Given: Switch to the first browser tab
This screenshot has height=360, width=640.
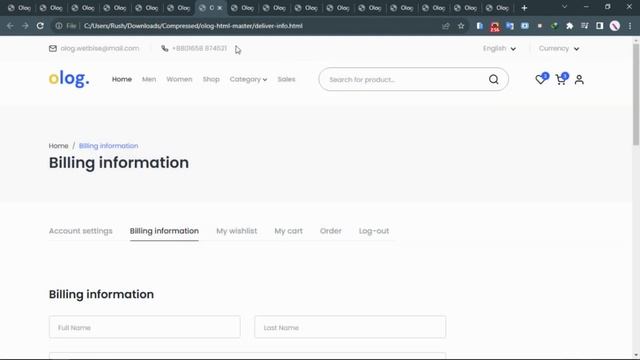Looking at the screenshot, I should (19, 8).
